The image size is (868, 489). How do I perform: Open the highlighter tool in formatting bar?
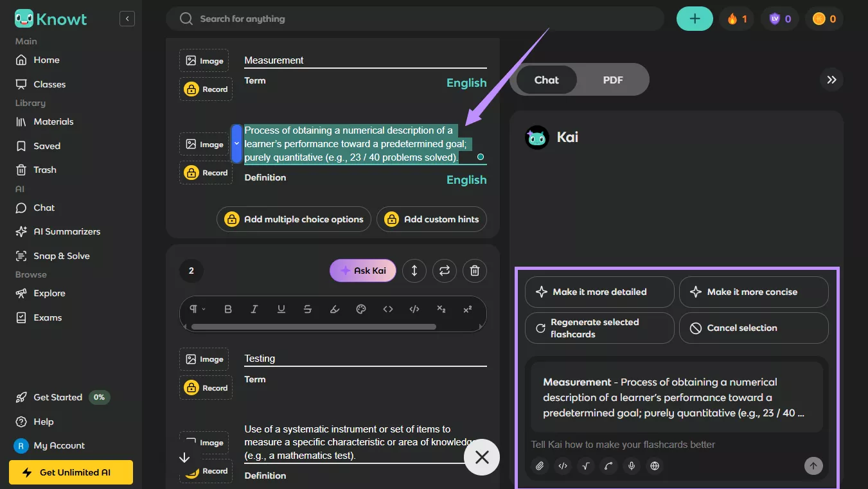click(x=334, y=309)
